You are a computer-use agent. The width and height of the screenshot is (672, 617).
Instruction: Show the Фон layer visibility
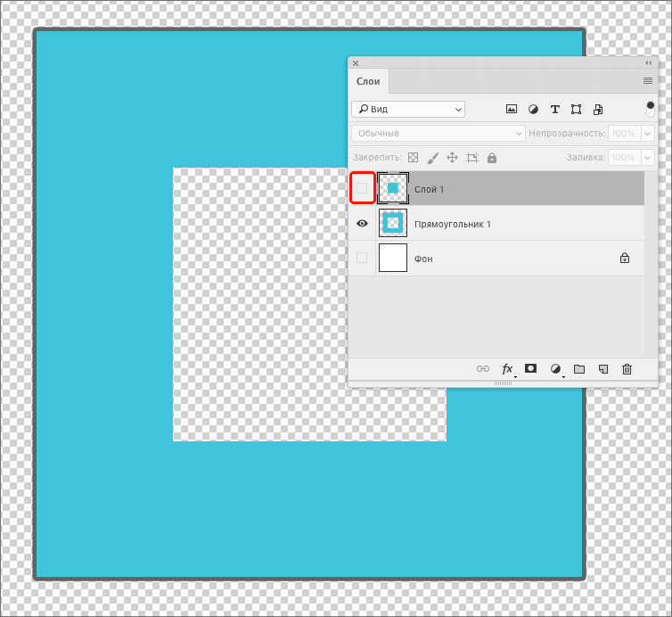[x=362, y=258]
